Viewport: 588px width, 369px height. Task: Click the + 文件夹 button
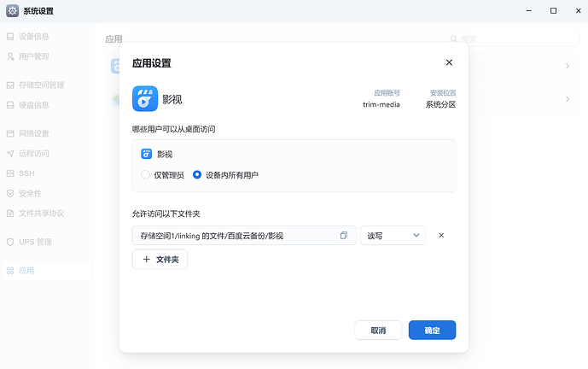(x=160, y=260)
